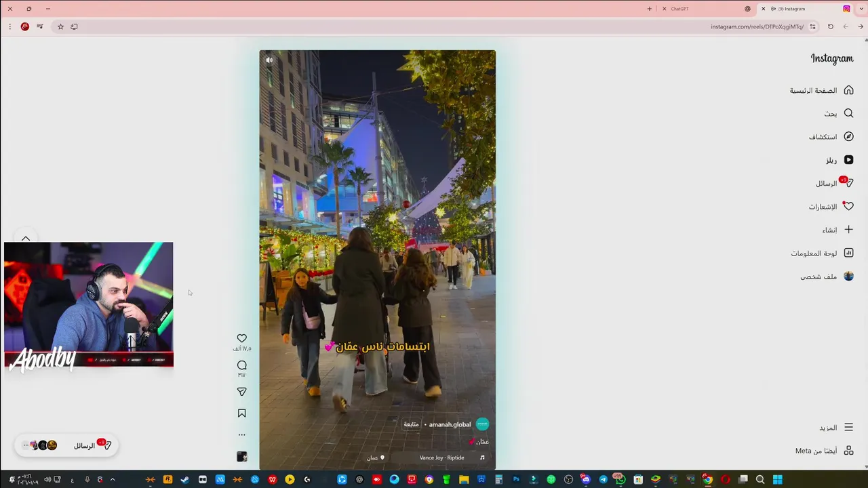Image resolution: width=868 pixels, height=488 pixels.
Task: Open the browser media control icon
Action: tap(40, 26)
